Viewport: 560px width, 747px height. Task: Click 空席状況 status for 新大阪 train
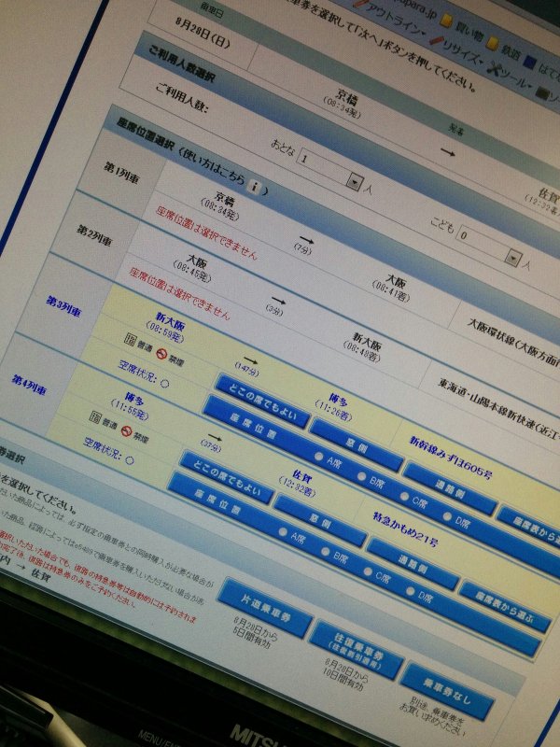pos(144,374)
